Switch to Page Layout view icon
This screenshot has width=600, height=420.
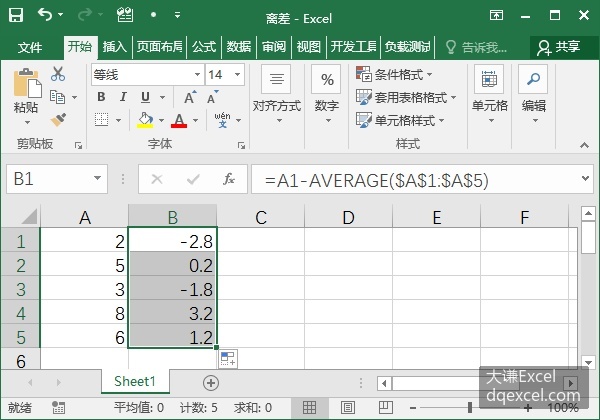point(347,407)
